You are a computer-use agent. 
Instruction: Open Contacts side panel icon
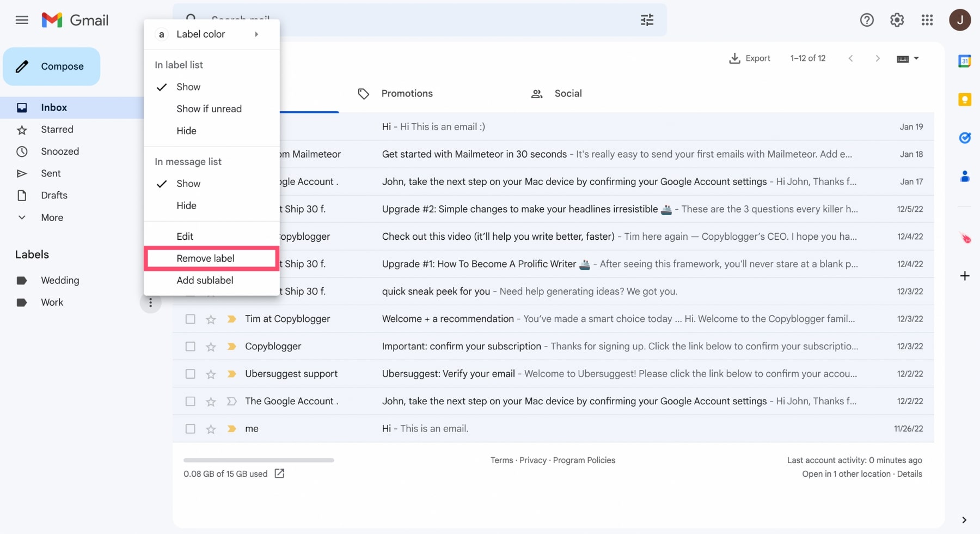[964, 176]
